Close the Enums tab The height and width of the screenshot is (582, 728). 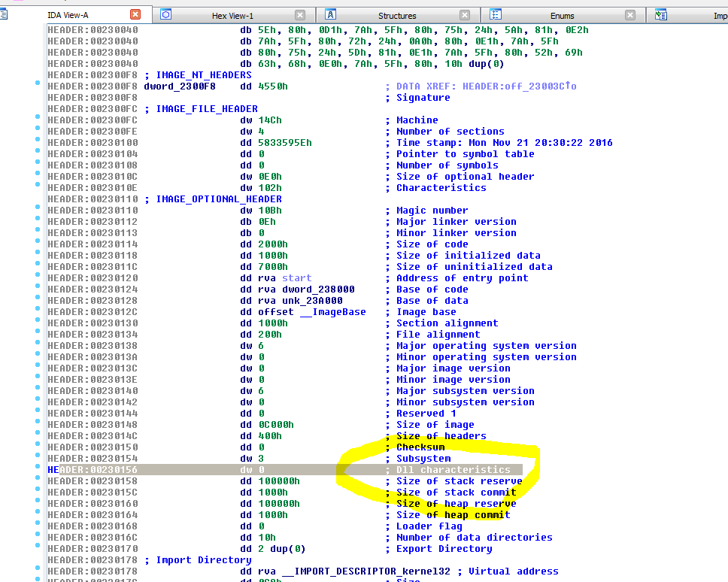pos(630,15)
